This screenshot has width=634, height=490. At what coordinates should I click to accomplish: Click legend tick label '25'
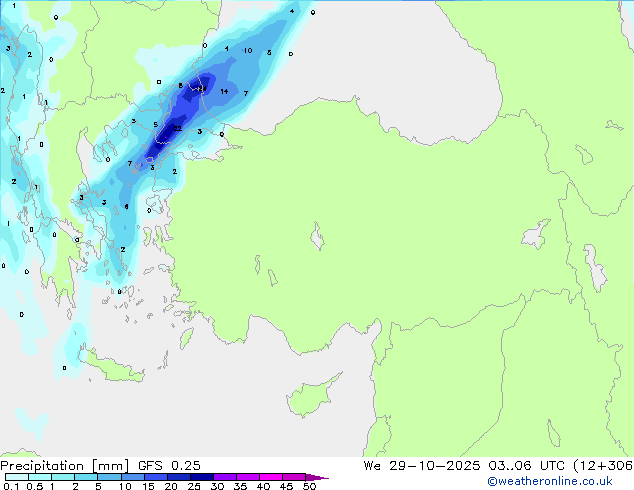194,486
